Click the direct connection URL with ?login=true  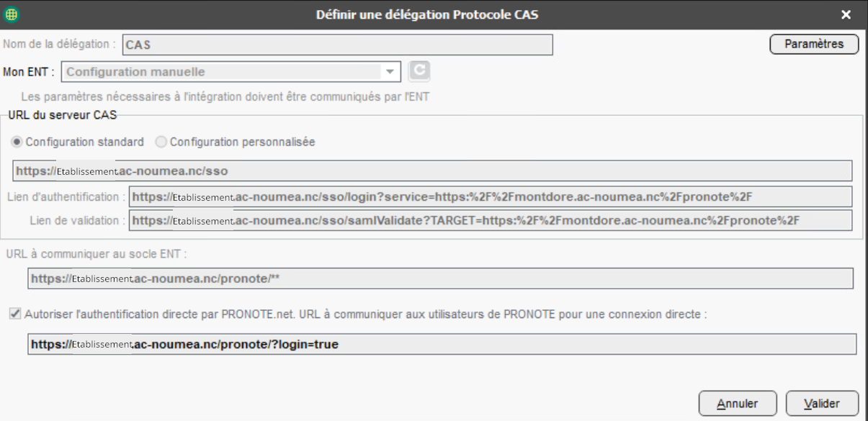pyautogui.click(x=442, y=344)
